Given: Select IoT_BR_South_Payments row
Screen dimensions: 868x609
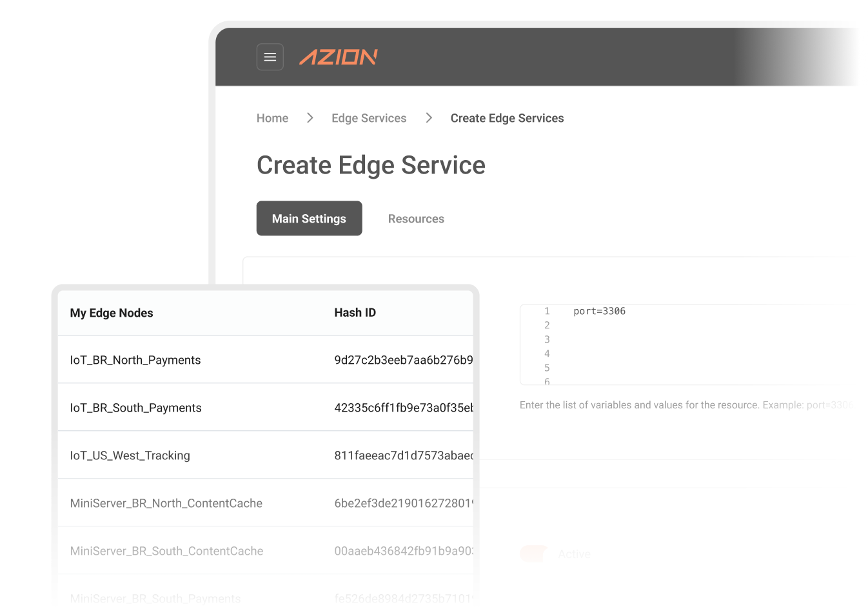Looking at the screenshot, I should pos(265,408).
